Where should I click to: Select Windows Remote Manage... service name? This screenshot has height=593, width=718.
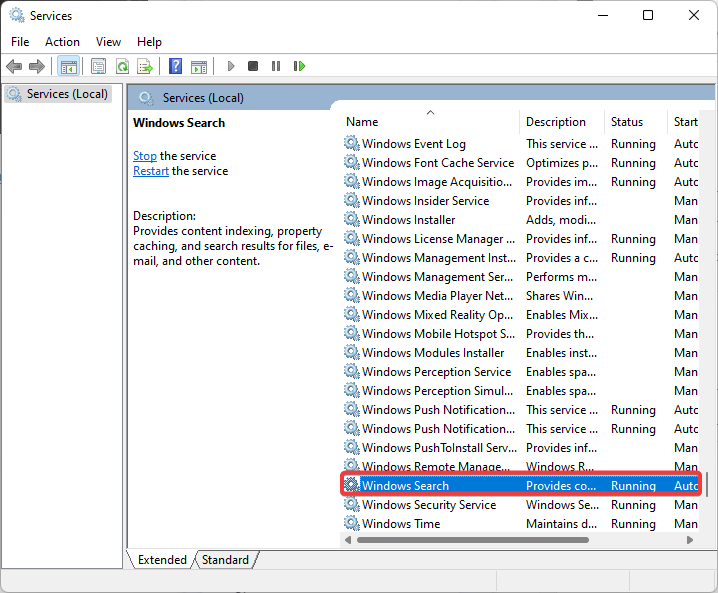[436, 466]
